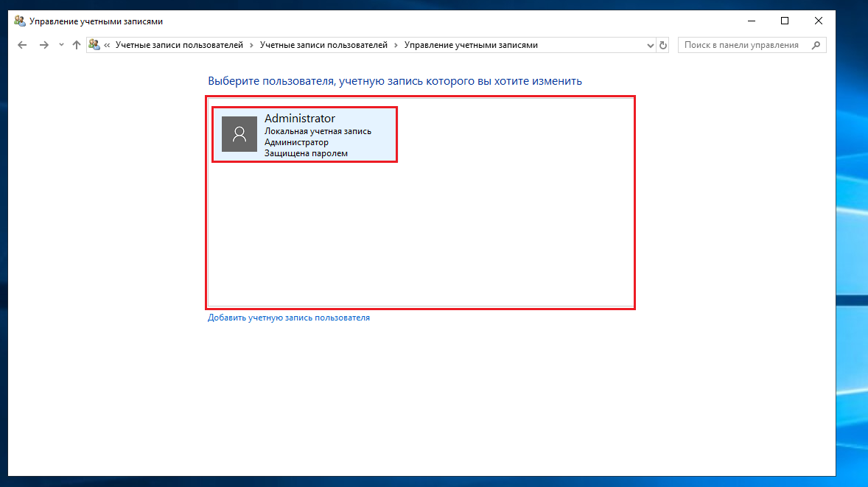
Task: Open second 'Учетные записи пользователей' breadcrumb
Action: coord(323,45)
